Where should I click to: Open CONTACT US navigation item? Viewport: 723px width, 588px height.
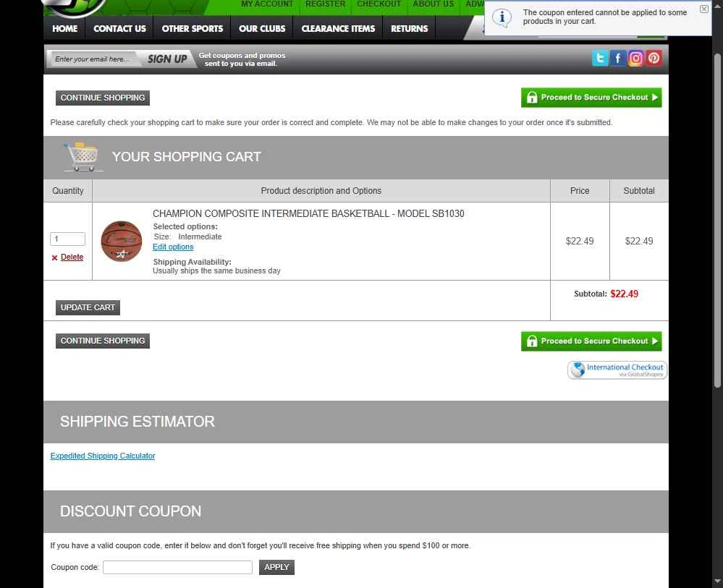(119, 29)
